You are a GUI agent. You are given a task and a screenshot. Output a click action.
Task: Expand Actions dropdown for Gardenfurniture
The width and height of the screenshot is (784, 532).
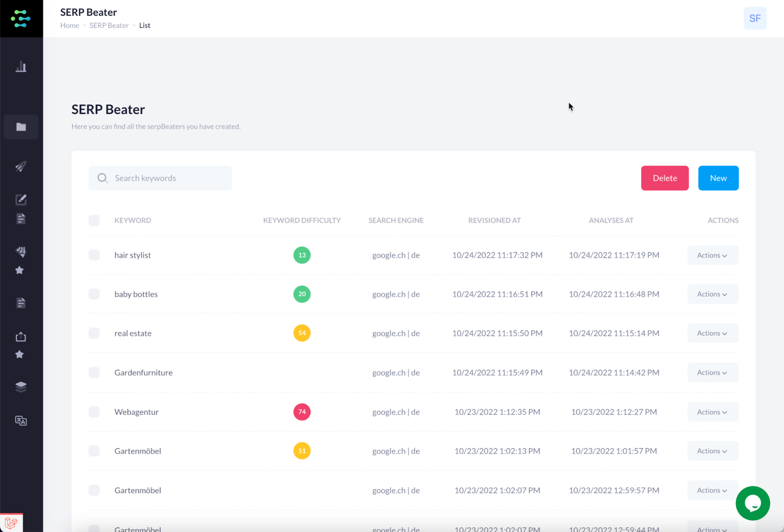[x=712, y=372]
